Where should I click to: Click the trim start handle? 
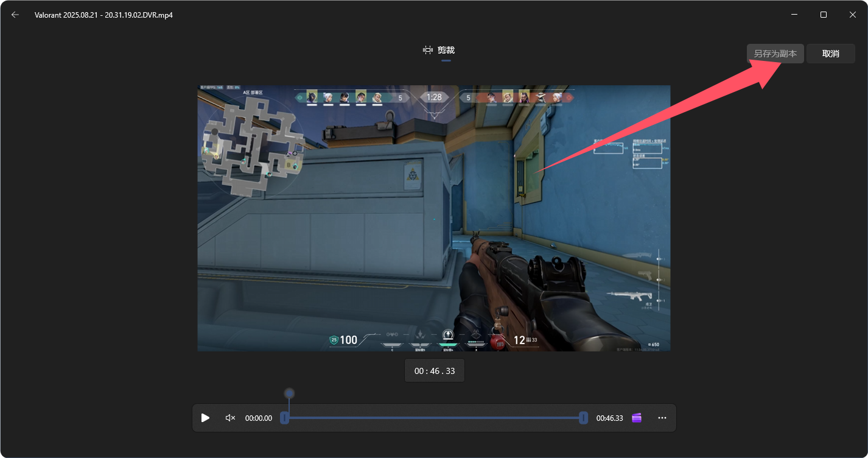(284, 418)
